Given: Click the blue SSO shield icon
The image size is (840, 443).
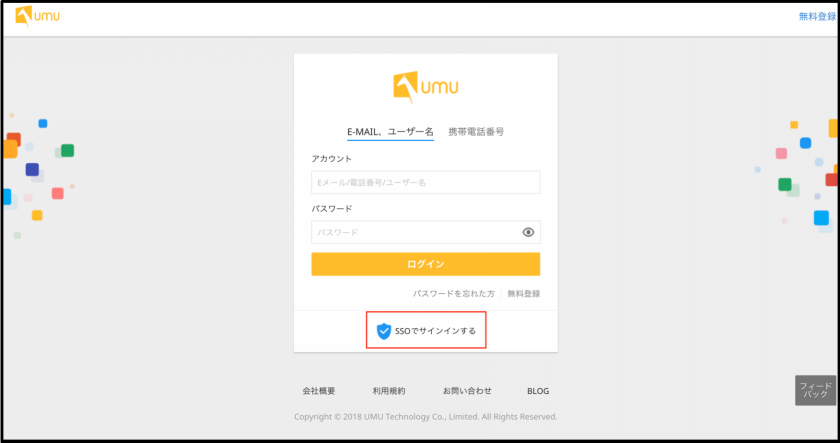Looking at the screenshot, I should [384, 331].
